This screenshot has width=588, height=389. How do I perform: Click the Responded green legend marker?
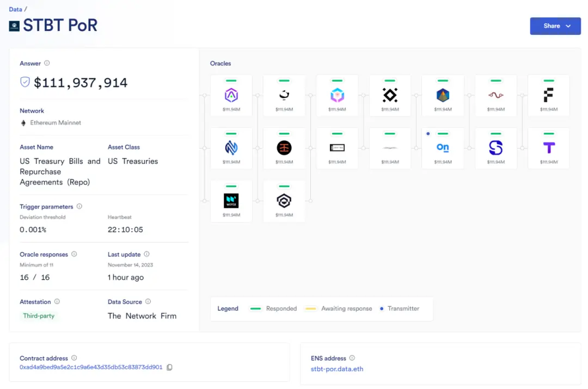[x=256, y=309]
